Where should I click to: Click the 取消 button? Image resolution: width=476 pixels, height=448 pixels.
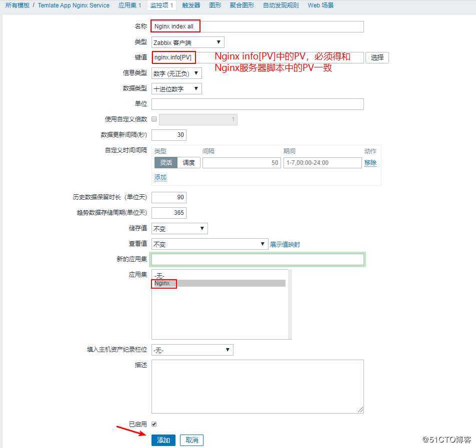pos(191,440)
